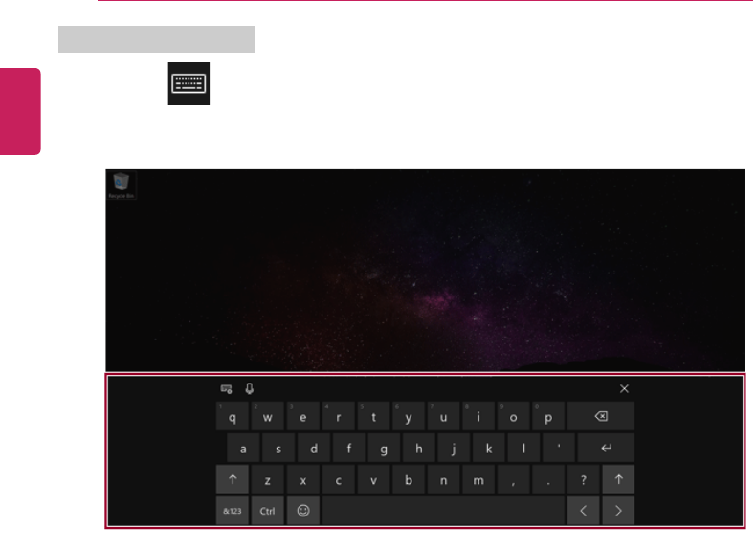Toggle the left Shift key
Screen dimensions: 756x549
(233, 479)
